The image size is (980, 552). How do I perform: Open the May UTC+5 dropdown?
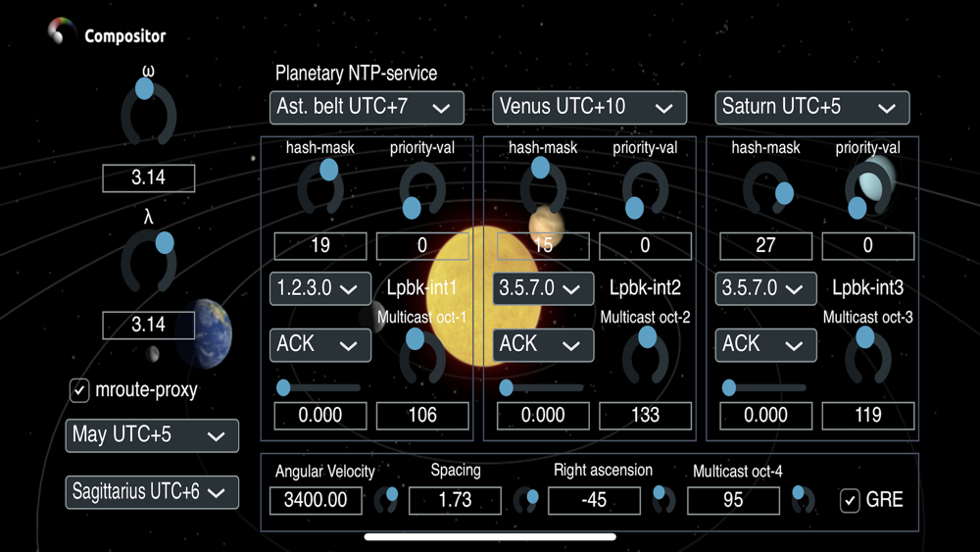152,435
